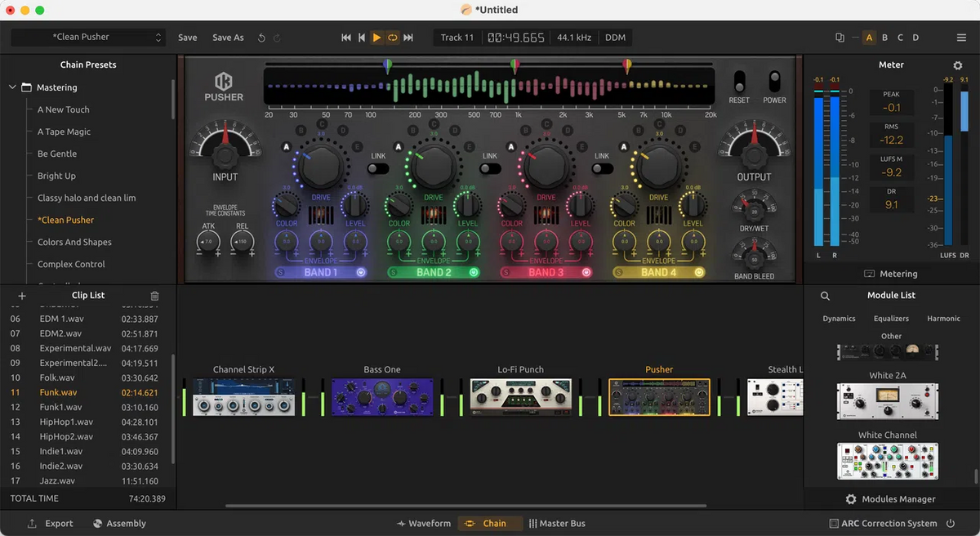This screenshot has height=536, width=980.
Task: Switch to the Master Bus tab
Action: [558, 523]
